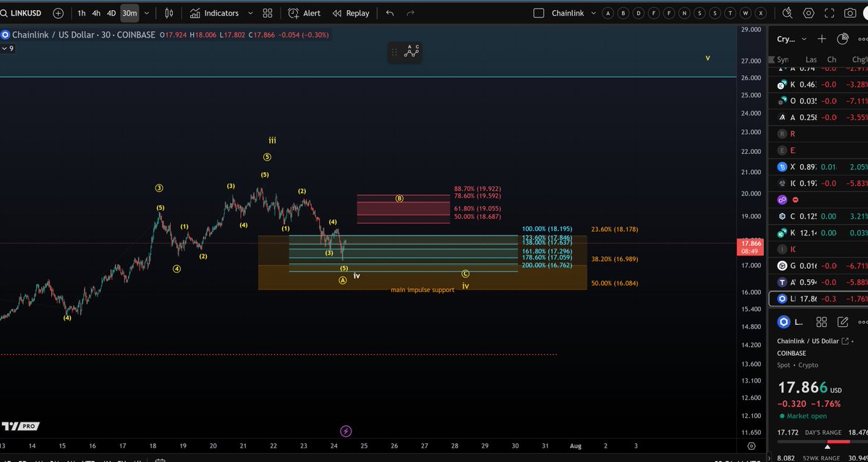Image resolution: width=868 pixels, height=462 pixels.
Task: Open the layout setup square icon
Action: coord(538,13)
